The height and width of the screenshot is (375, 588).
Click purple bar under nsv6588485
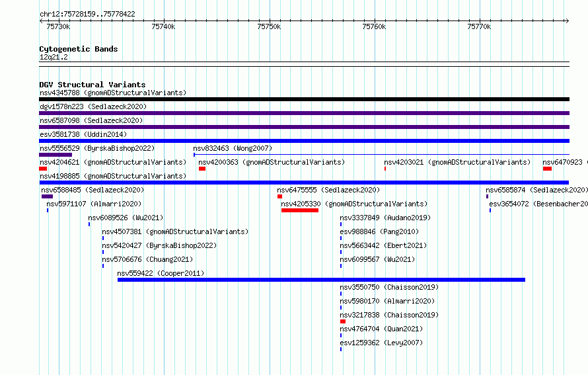[48, 196]
